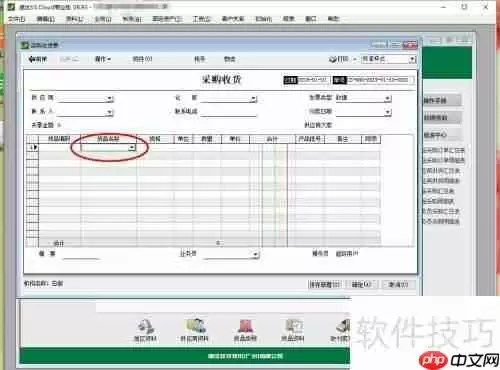The width and height of the screenshot is (500, 370).
Task: Open the 文件 menu in the menu bar
Action: point(16,19)
